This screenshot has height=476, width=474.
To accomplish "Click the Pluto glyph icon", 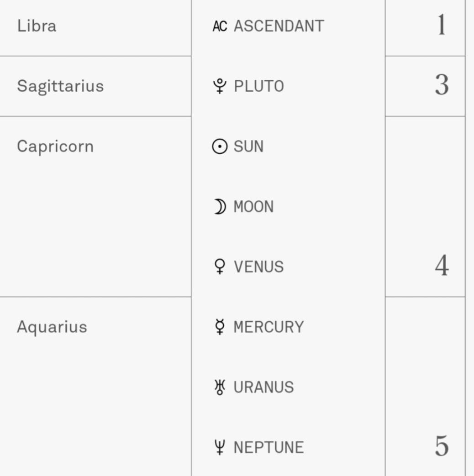I will (220, 86).
